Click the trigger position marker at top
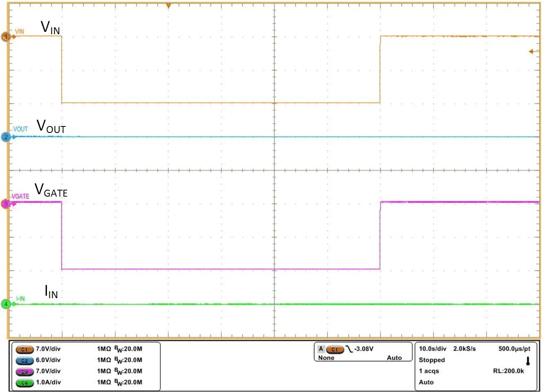This screenshot has height=392, width=544. pyautogui.click(x=168, y=6)
